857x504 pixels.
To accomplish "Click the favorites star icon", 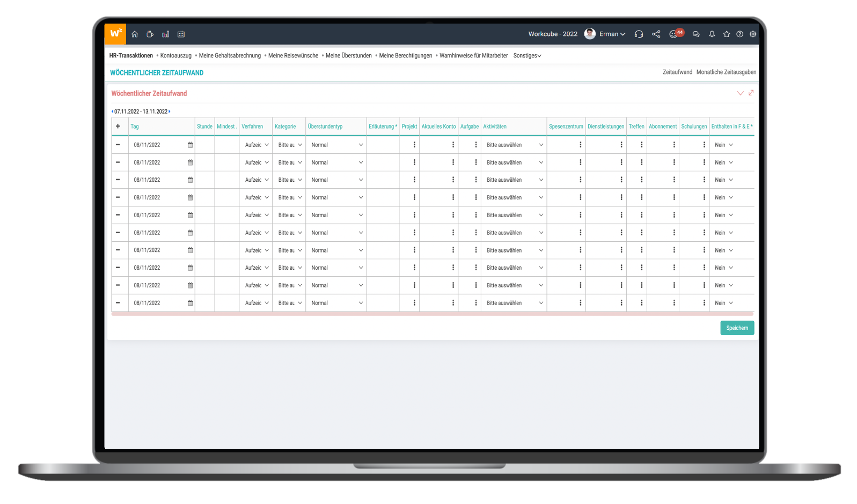I will [x=727, y=34].
